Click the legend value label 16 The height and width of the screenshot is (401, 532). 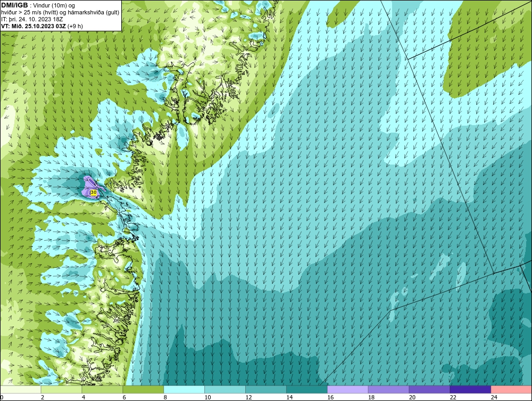pyautogui.click(x=330, y=397)
